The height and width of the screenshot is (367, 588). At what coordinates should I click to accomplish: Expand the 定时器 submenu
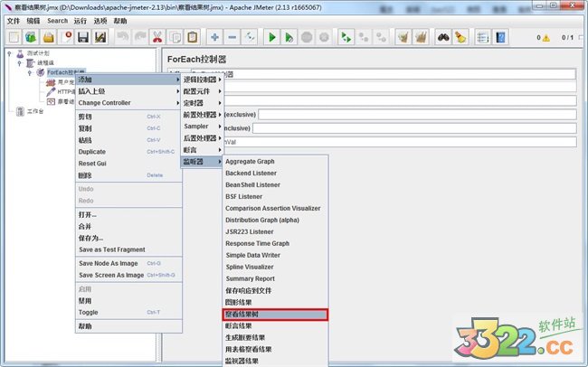[x=202, y=103]
